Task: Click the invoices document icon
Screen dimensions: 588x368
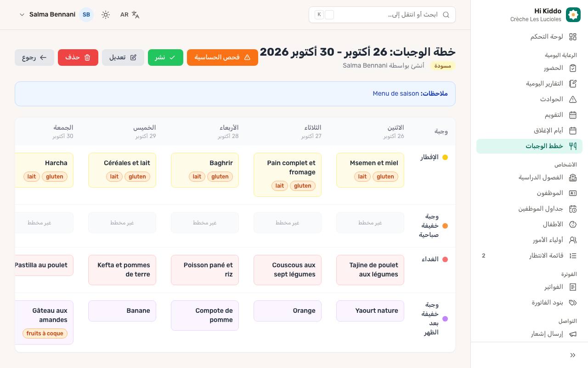Action: [x=573, y=287]
